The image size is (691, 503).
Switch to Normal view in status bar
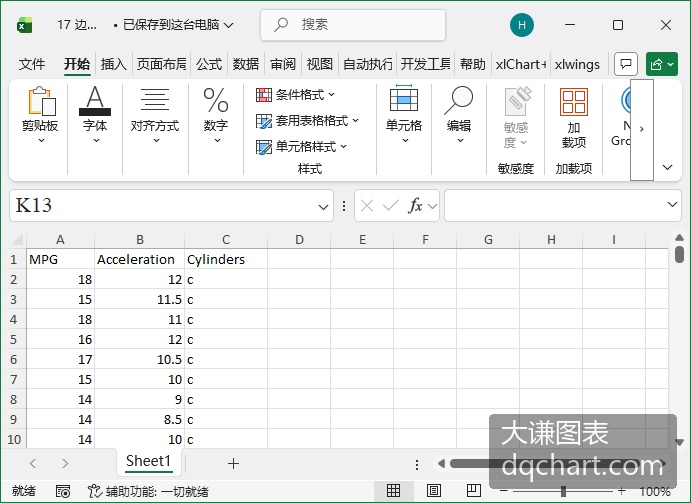pyautogui.click(x=394, y=490)
